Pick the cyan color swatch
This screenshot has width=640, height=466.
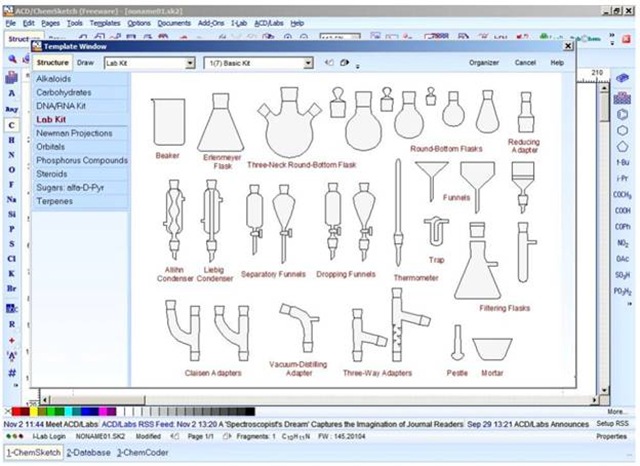pos(68,411)
